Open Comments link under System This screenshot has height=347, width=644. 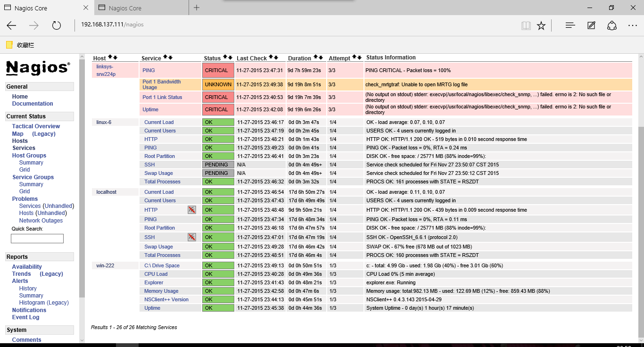(27, 340)
